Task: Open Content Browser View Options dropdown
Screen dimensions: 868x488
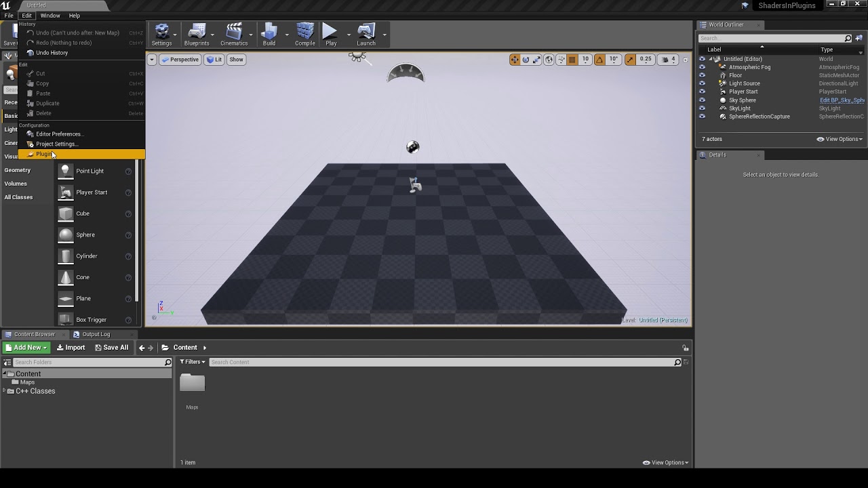Action: (x=666, y=462)
